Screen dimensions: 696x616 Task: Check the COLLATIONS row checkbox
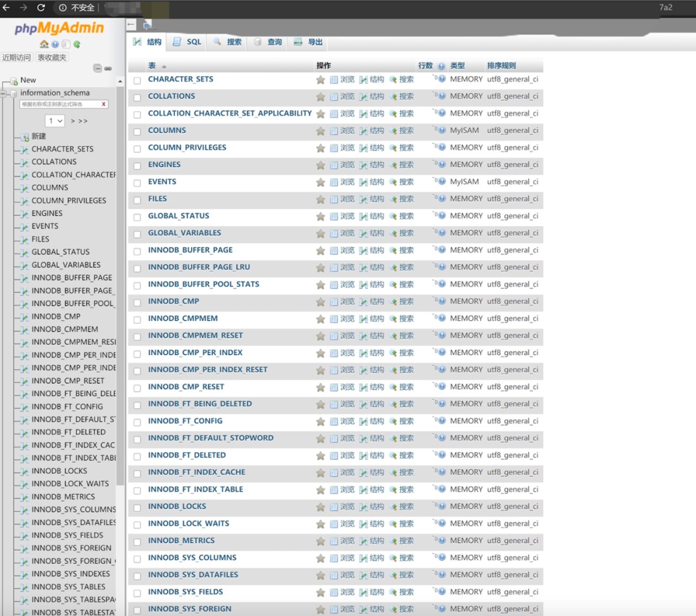(137, 97)
